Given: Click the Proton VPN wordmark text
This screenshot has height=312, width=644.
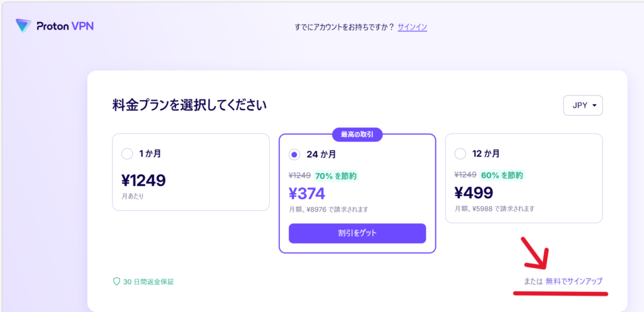Looking at the screenshot, I should coord(65,26).
